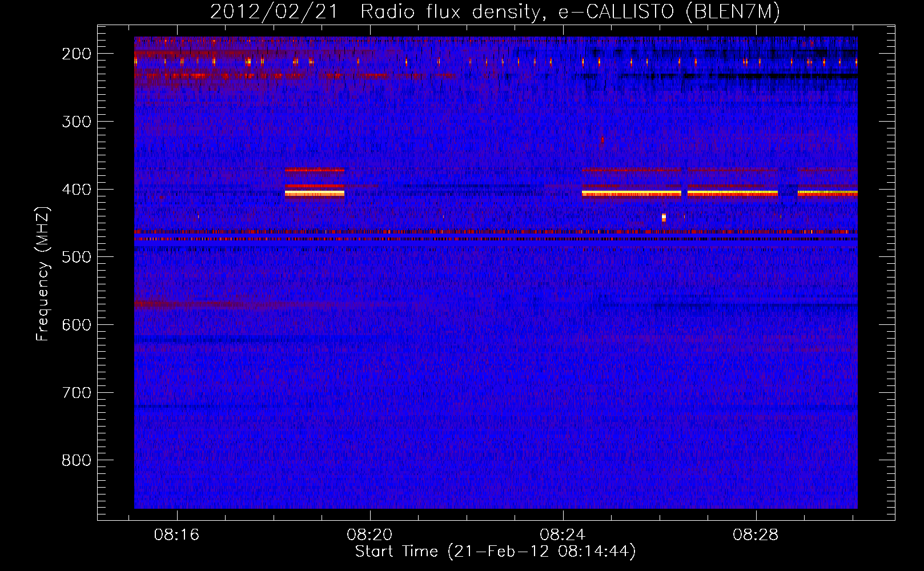Select the 800 frequency tick label
The width and height of the screenshot is (924, 571).
77,460
